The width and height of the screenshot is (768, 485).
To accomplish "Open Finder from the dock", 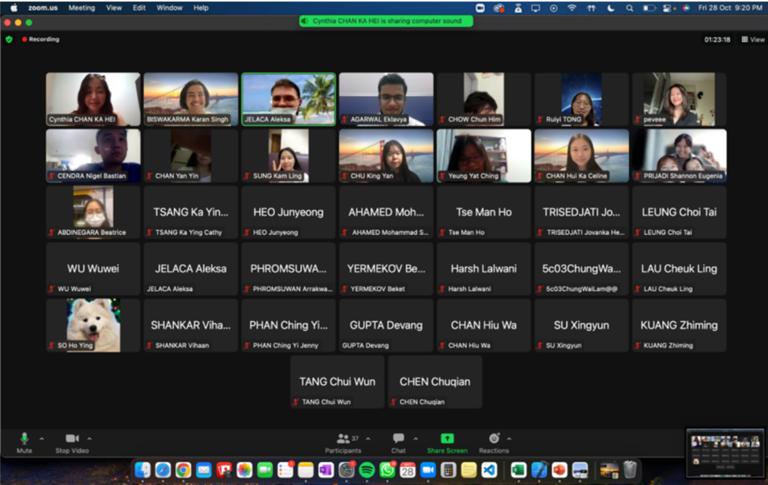I will [x=143, y=470].
